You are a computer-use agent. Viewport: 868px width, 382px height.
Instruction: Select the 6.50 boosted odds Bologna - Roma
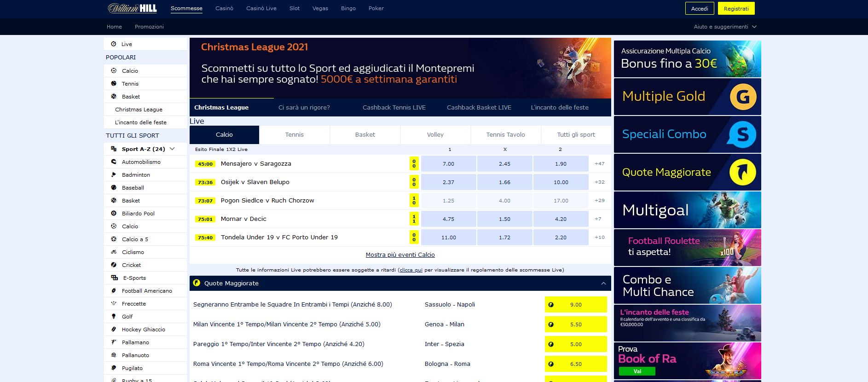(x=576, y=364)
